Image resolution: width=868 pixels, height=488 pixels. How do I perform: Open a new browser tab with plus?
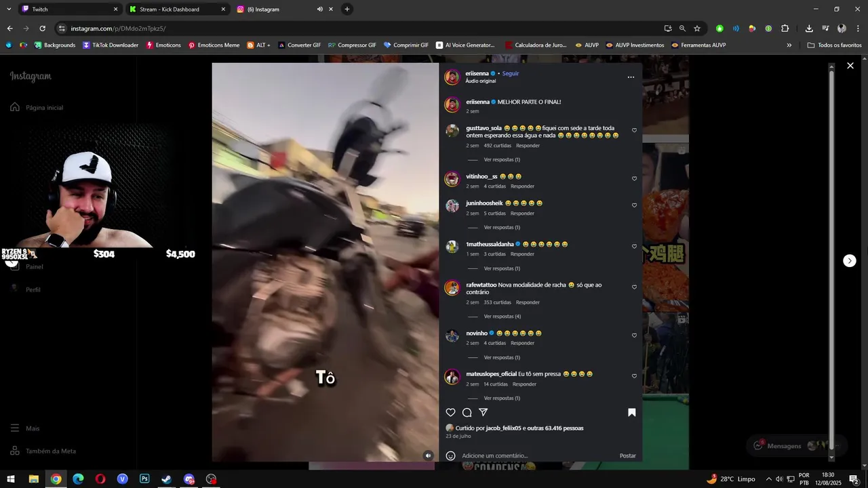tap(347, 9)
